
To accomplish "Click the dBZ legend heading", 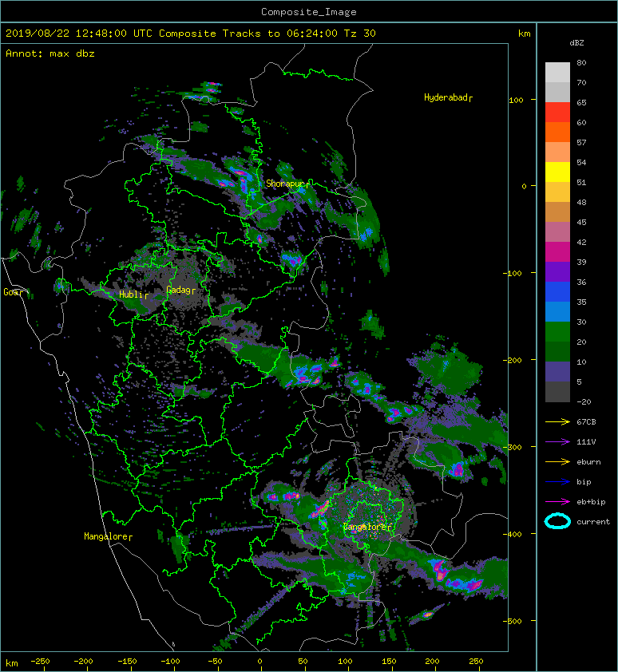I will click(x=576, y=43).
